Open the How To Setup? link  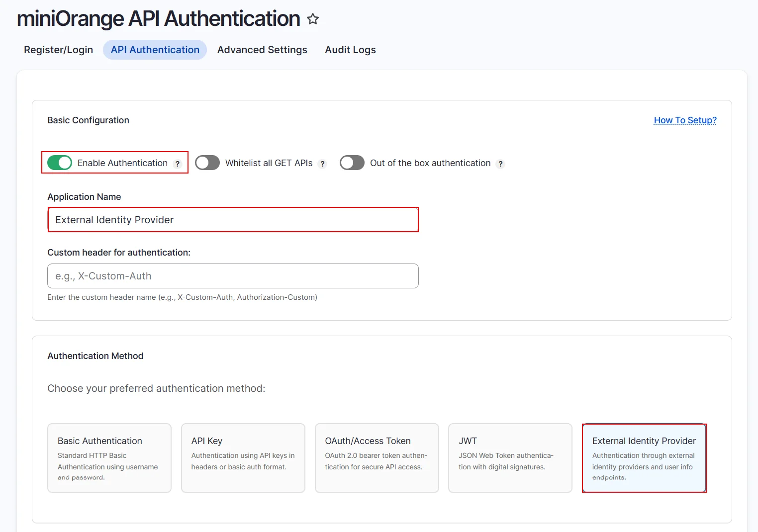click(685, 120)
